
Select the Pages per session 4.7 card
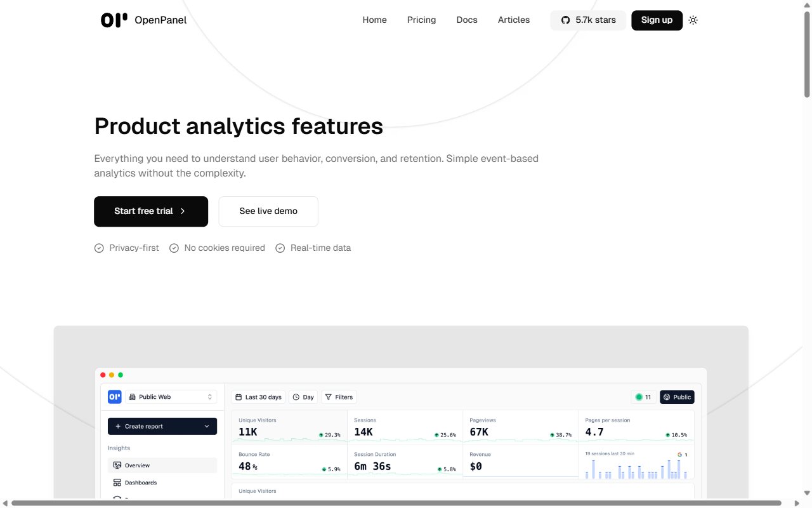click(x=636, y=427)
